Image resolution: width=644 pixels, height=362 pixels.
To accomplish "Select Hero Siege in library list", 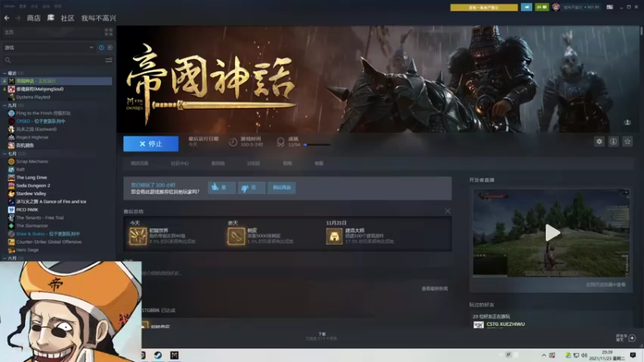I will [x=27, y=250].
